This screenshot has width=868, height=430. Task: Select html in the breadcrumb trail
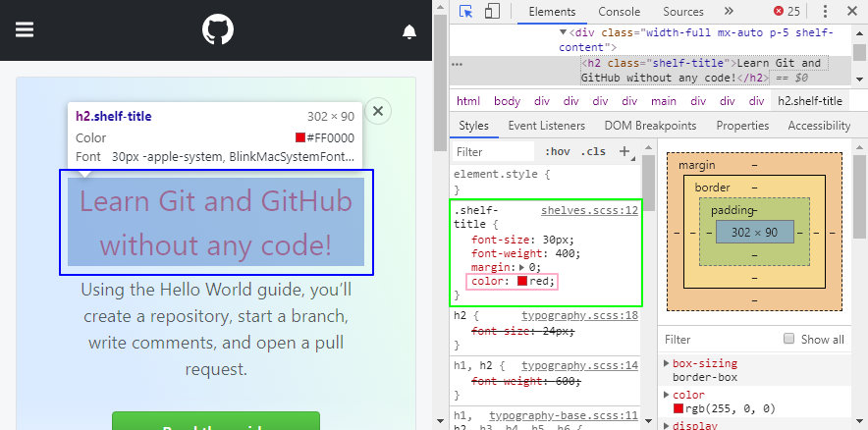467,101
